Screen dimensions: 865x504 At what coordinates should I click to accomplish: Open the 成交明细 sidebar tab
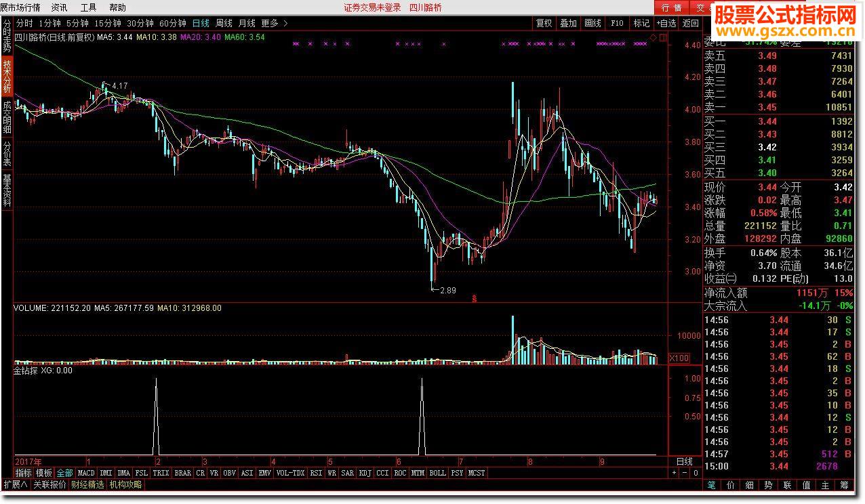tap(7, 117)
